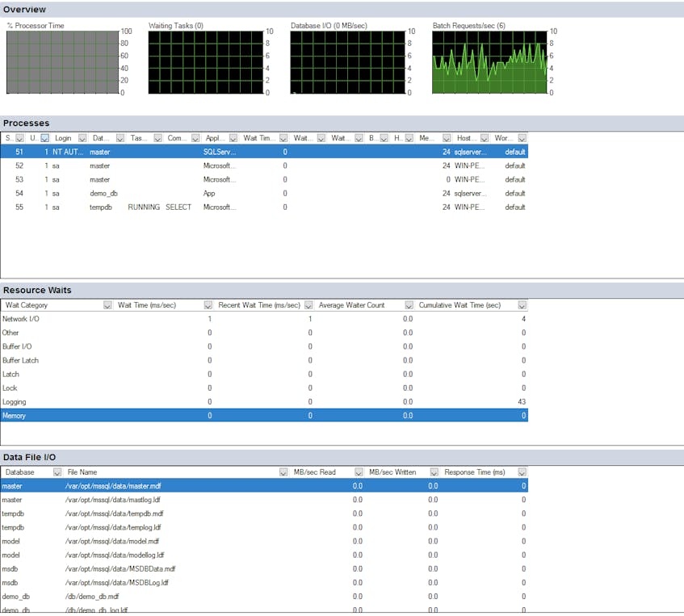Open the Database column filter dropdown in Data File I/O
The width and height of the screenshot is (684, 616).
pos(57,472)
